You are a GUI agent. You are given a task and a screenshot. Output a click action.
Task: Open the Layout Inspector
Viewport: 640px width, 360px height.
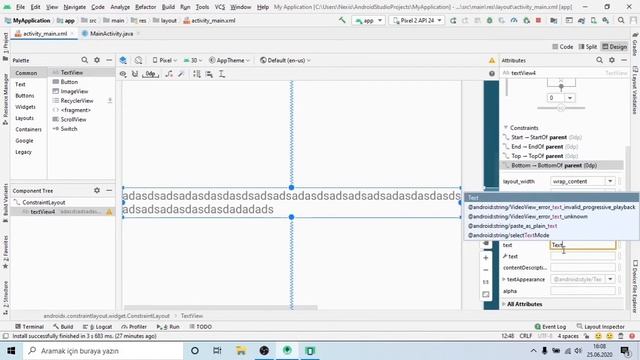tap(601, 327)
